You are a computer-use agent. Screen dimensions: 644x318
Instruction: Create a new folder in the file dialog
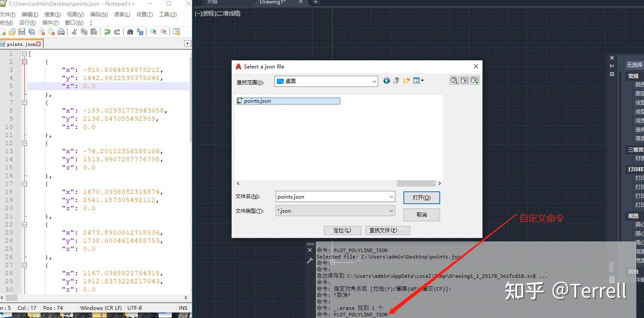[x=406, y=80]
